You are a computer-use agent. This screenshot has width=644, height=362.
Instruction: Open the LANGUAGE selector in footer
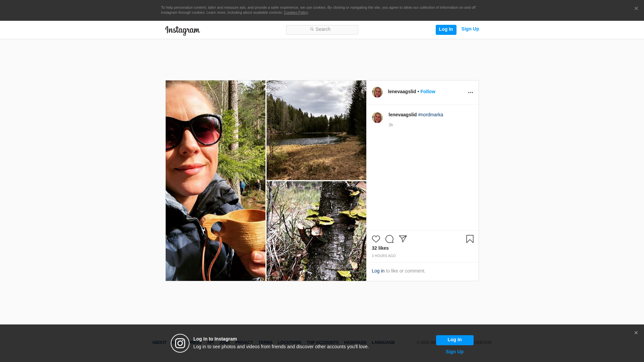pos(383,343)
